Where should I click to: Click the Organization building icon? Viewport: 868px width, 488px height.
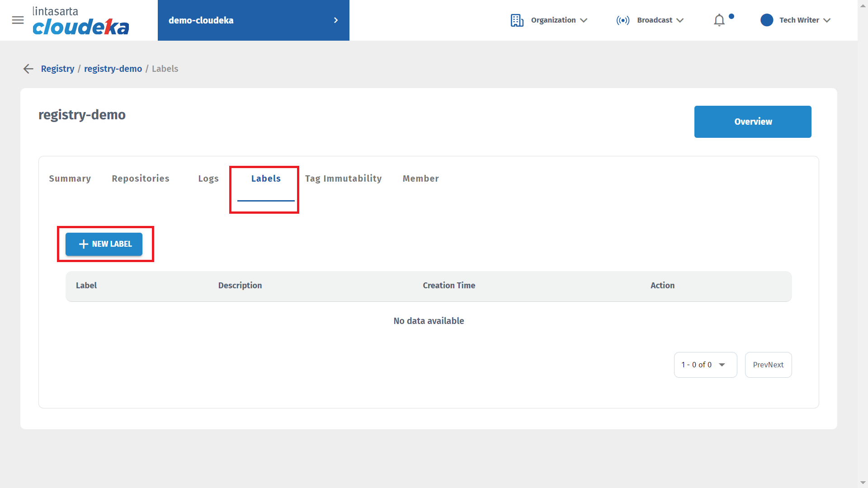click(x=517, y=20)
